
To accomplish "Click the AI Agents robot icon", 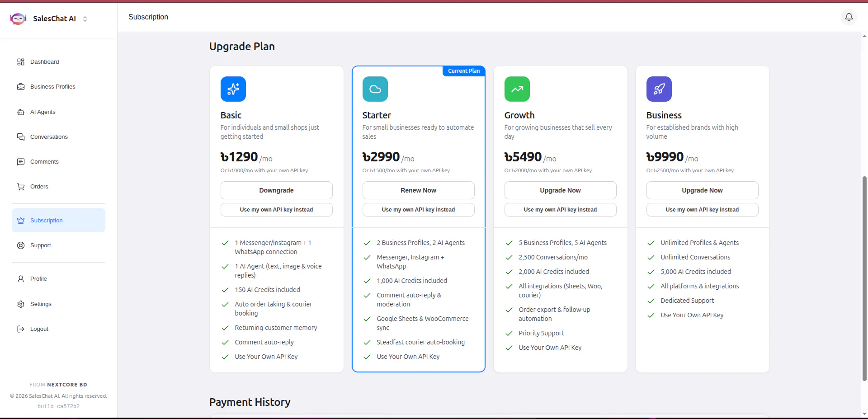I will 21,112.
